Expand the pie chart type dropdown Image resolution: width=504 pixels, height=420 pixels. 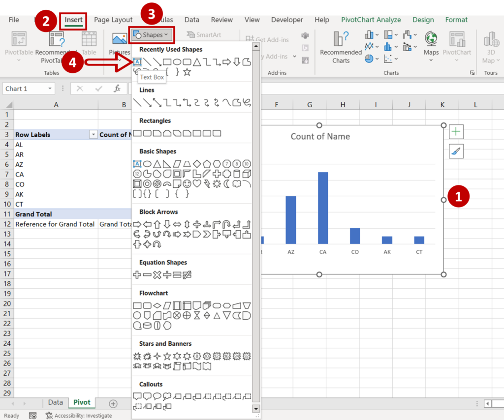coord(377,59)
